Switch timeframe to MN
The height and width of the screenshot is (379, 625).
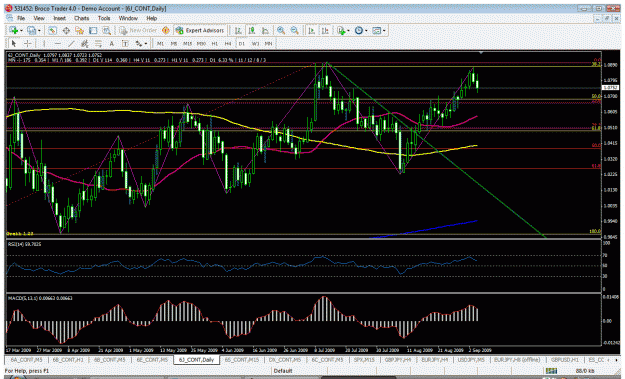point(269,44)
